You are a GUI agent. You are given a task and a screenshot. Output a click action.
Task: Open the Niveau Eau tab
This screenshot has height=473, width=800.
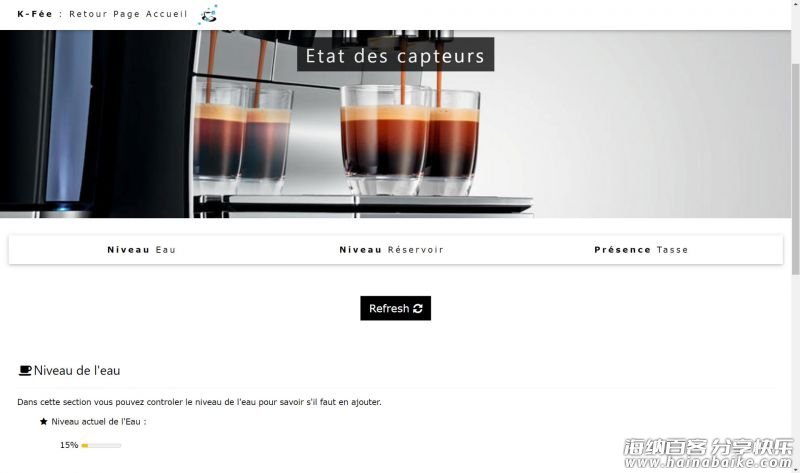141,250
